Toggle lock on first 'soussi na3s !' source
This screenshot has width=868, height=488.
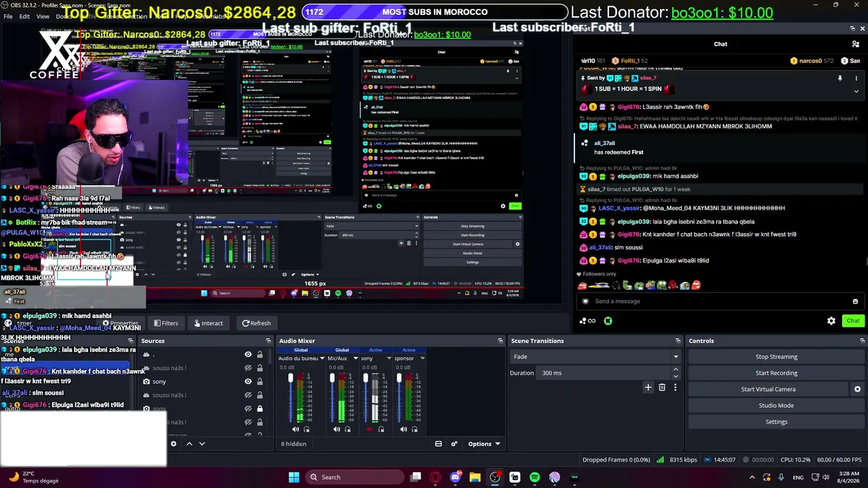point(260,368)
